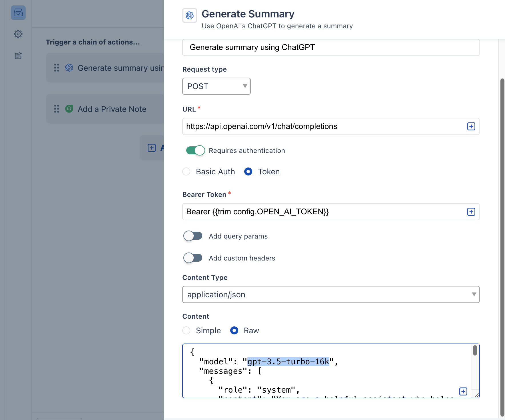
Task: Open the inbox icon in the left sidebar
Action: coord(18,13)
